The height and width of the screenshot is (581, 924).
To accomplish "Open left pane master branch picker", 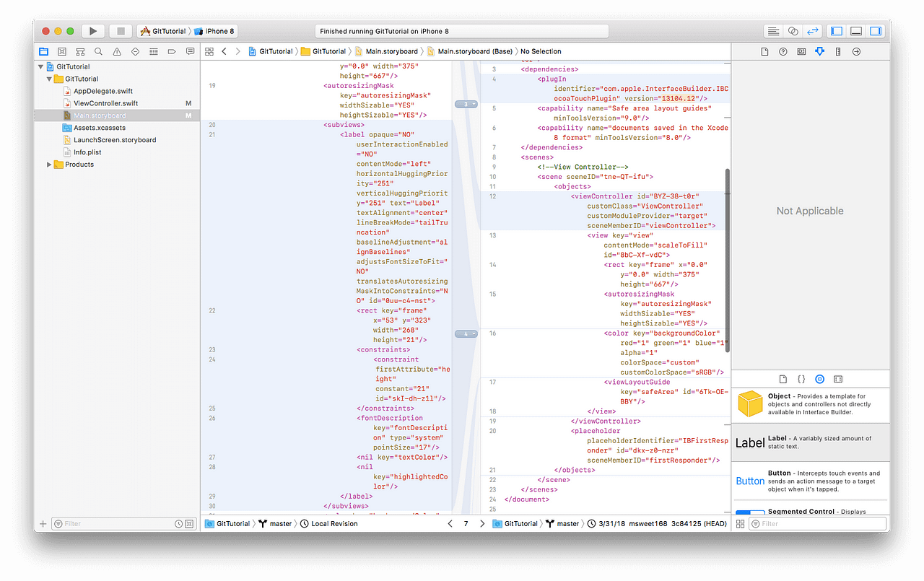I will 276,524.
